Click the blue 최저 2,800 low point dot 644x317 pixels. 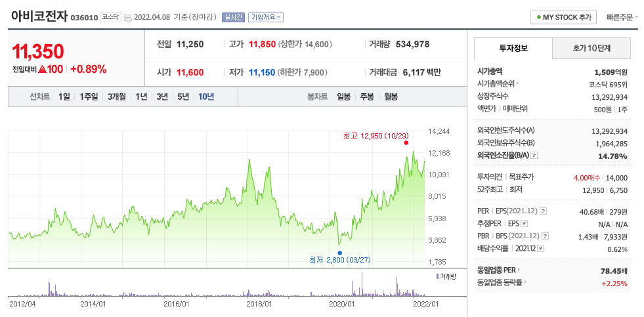pyautogui.click(x=339, y=253)
